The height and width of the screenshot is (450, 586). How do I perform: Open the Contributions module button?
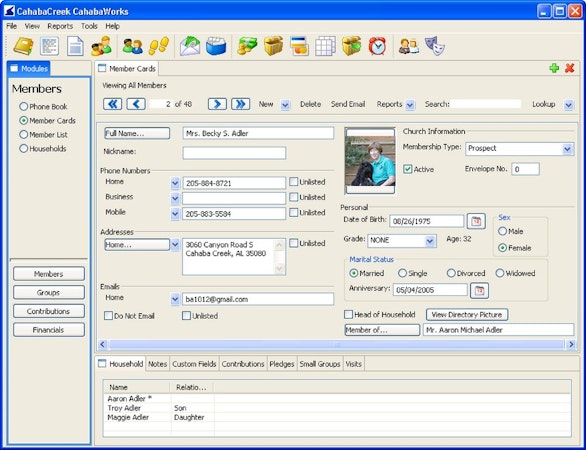(49, 311)
